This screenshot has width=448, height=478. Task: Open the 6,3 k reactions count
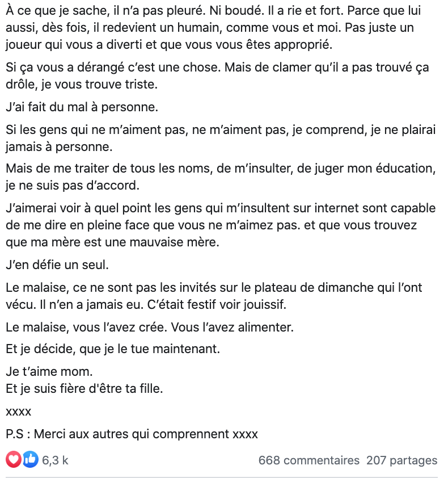click(x=55, y=460)
